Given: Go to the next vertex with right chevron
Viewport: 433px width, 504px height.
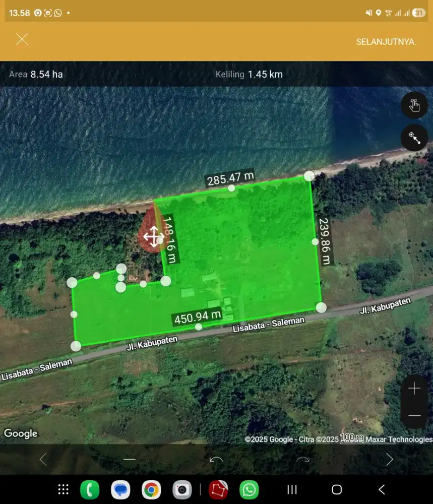Looking at the screenshot, I should [389, 459].
